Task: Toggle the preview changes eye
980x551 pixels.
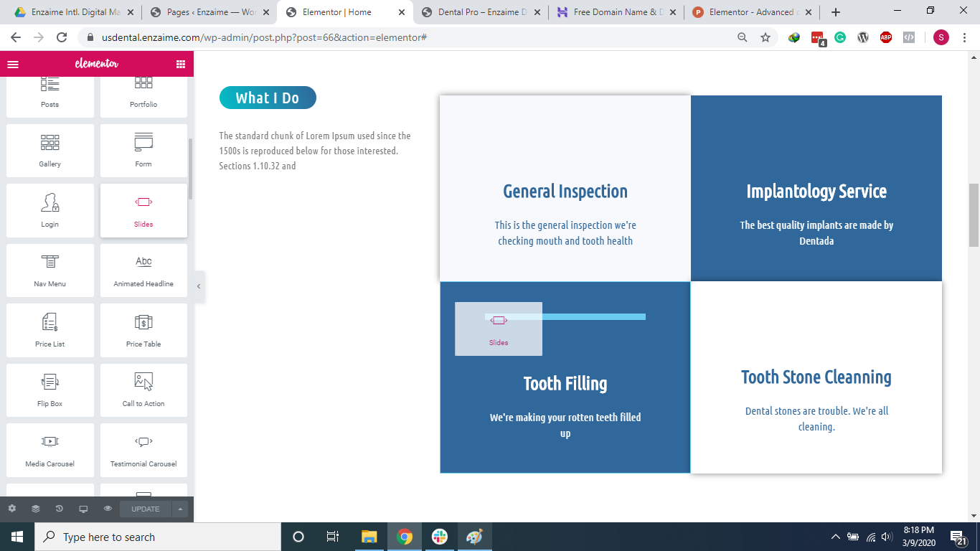Action: click(107, 508)
